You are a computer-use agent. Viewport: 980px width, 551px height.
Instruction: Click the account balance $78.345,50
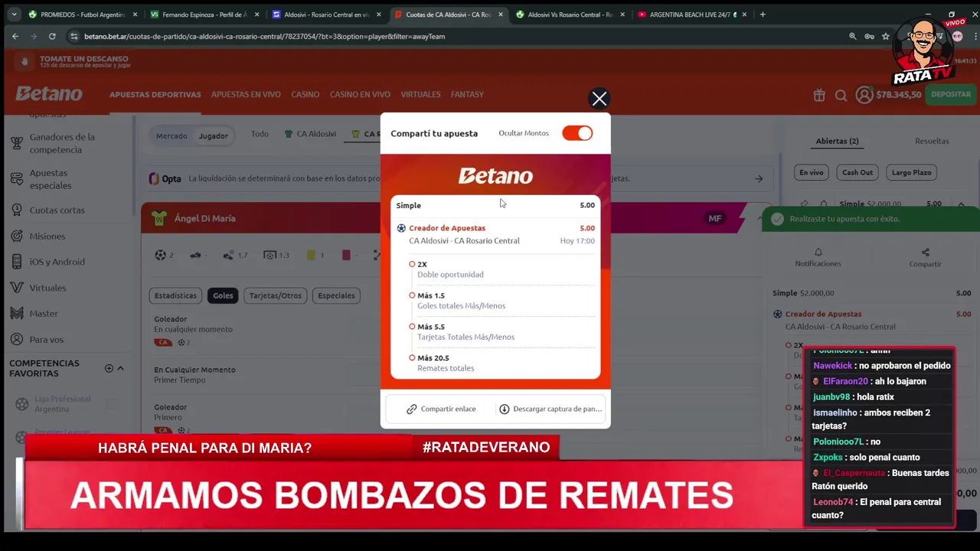pyautogui.click(x=898, y=95)
